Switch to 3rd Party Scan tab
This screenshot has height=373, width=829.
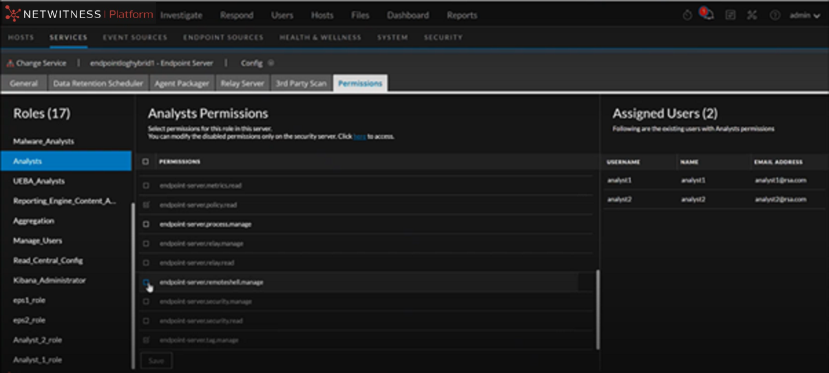(x=301, y=83)
